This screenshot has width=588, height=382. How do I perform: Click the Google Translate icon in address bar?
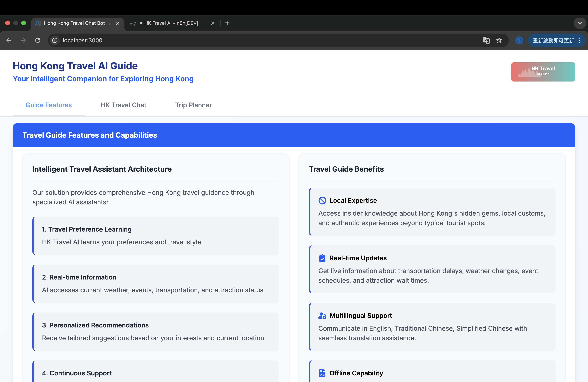point(486,40)
